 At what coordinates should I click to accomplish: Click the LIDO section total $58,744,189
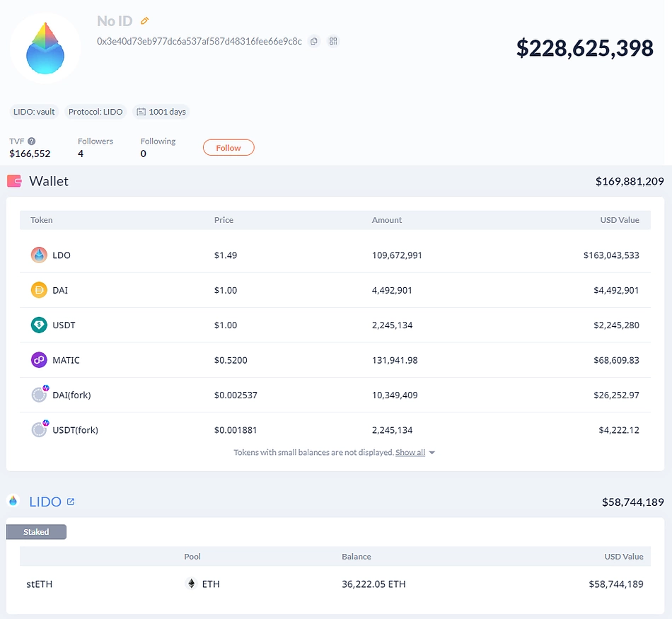pos(633,502)
